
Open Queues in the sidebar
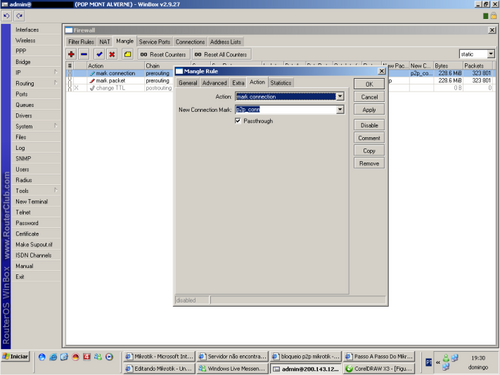pyautogui.click(x=37, y=105)
